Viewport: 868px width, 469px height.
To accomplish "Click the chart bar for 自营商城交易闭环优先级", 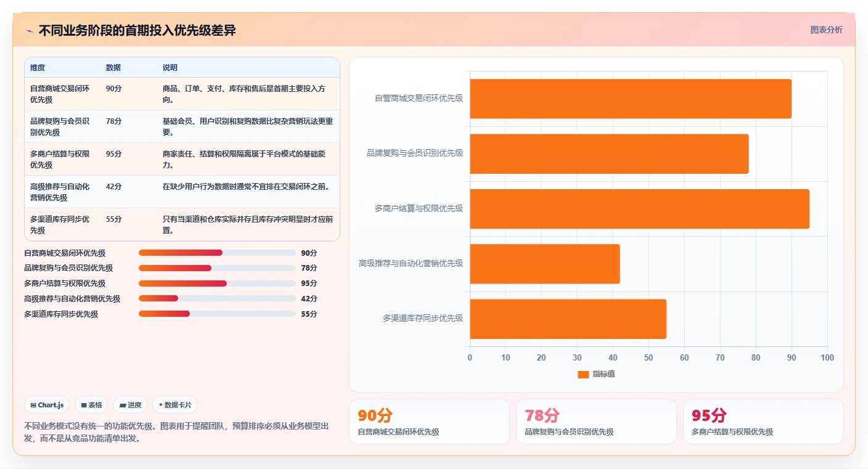I will click(x=631, y=99).
